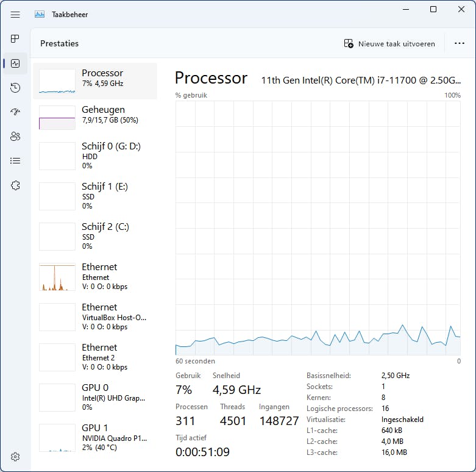Select GPU 0 Intel UHD Graphics item

pyautogui.click(x=95, y=397)
